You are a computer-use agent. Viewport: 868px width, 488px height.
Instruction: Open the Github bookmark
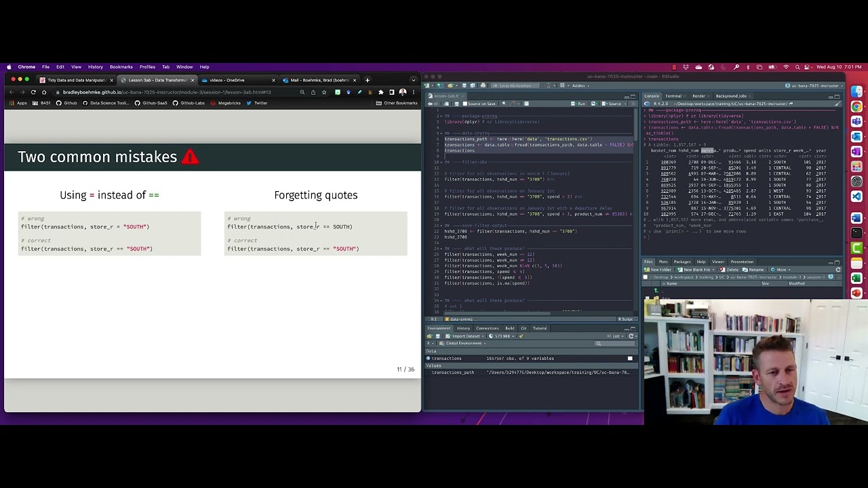click(x=66, y=103)
